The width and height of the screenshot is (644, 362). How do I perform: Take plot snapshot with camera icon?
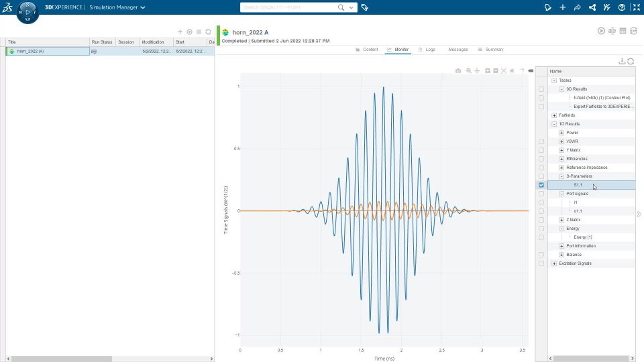tap(458, 70)
